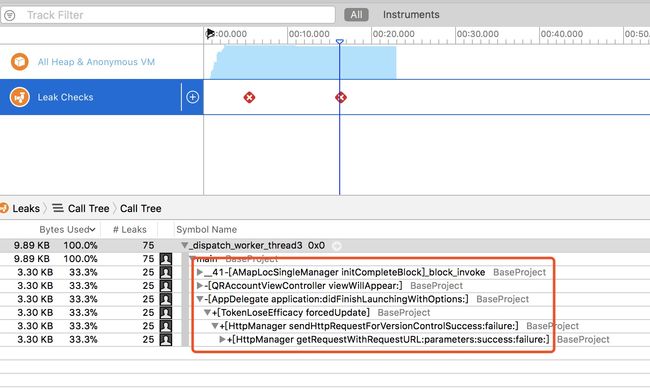The image size is (650, 388).
Task: Open the second Call Tree breadcrumb item
Action: (x=141, y=208)
